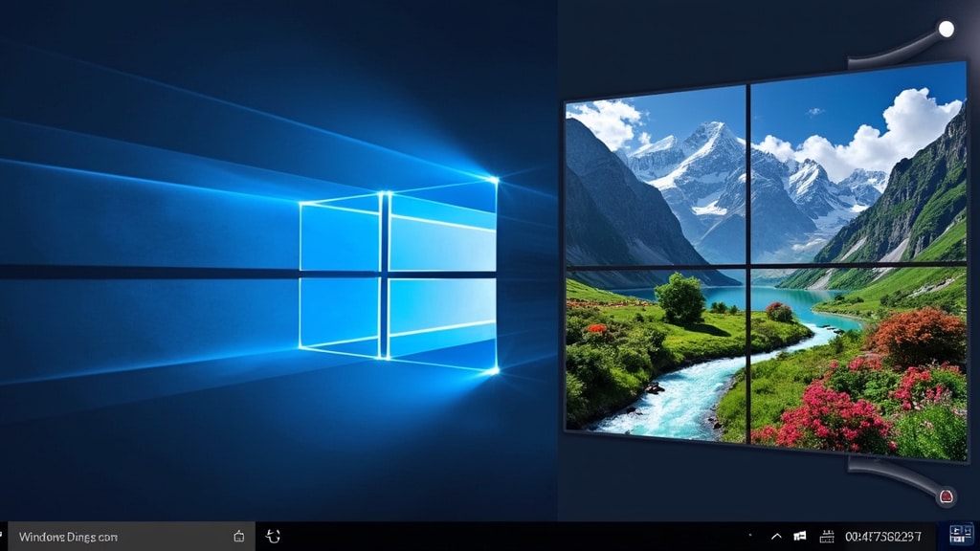This screenshot has width=980, height=551.
Task: Open the notification panel icon at taskbar end
Action: pyautogui.click(x=961, y=535)
